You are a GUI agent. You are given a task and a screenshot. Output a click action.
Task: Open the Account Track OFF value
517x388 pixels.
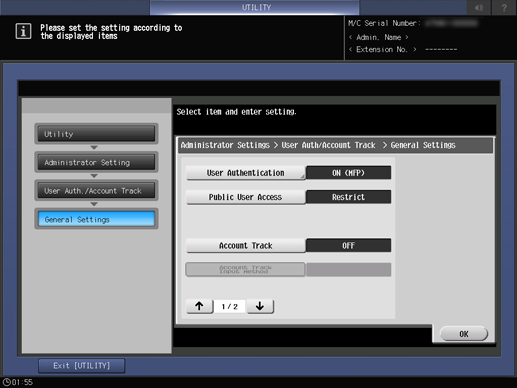pos(348,245)
